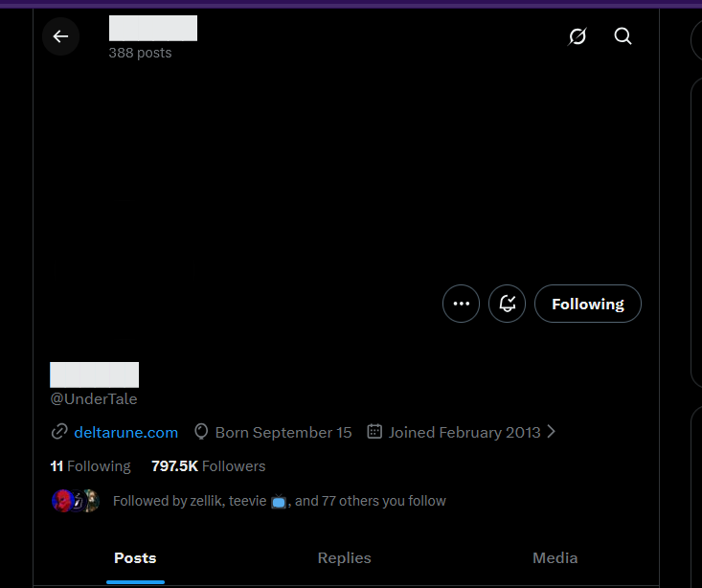Screen dimensions: 702x588
Task: Switch to the Media tab
Action: (555, 558)
